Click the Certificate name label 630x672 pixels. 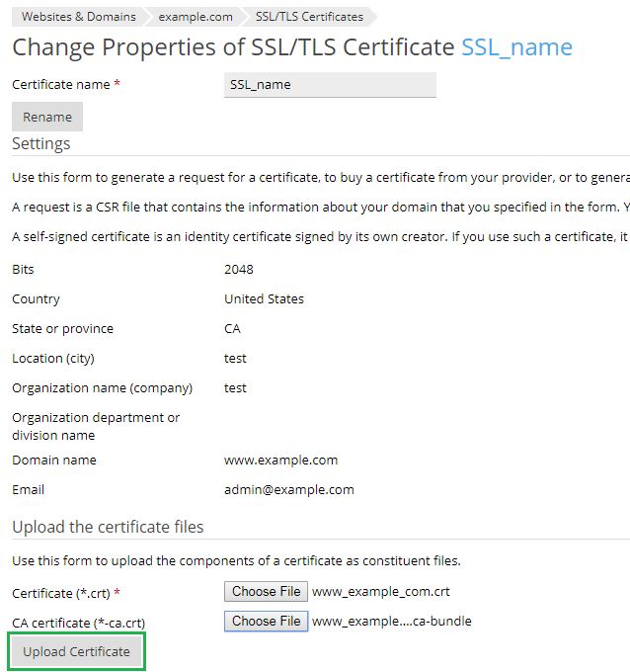[60, 85]
